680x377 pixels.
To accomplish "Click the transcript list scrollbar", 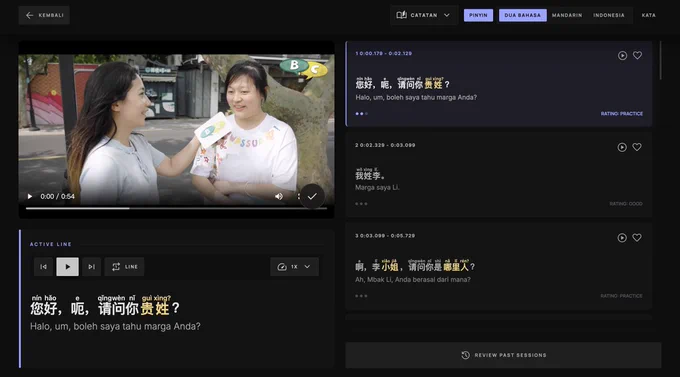I will click(x=660, y=61).
